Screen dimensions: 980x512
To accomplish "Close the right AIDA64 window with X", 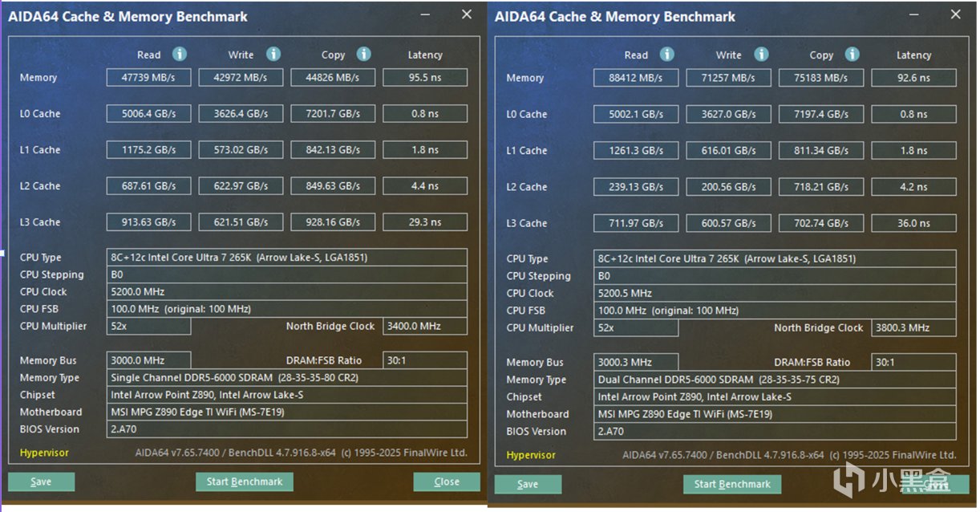I will (x=955, y=14).
